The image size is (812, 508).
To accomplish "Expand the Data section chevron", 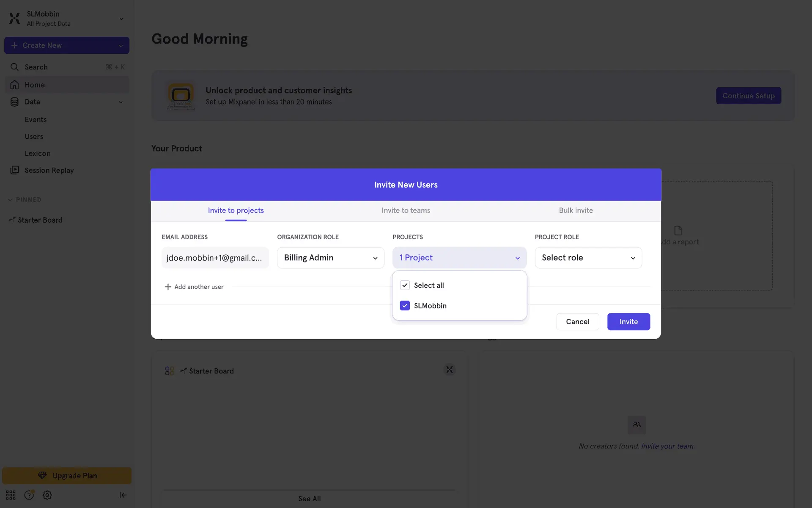I will pos(121,102).
